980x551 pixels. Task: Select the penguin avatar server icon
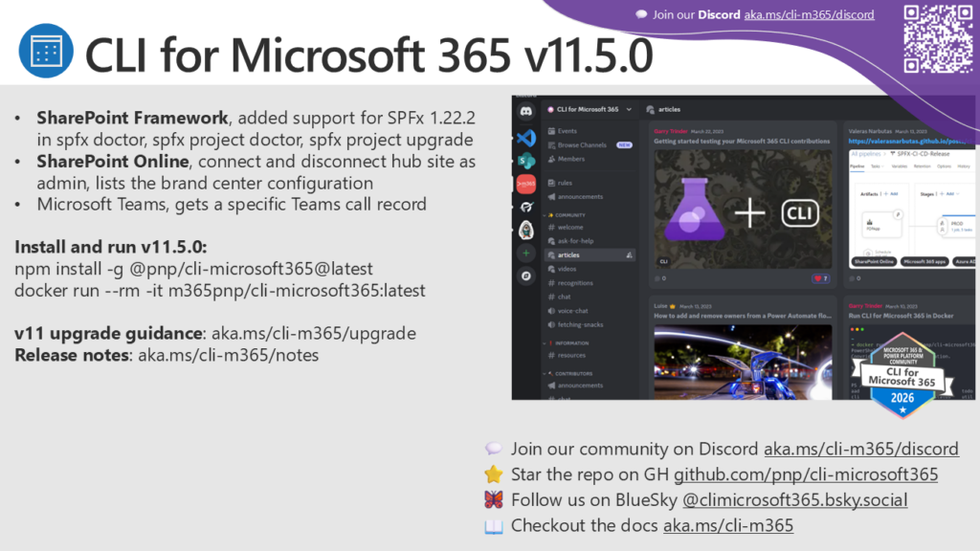tap(526, 230)
